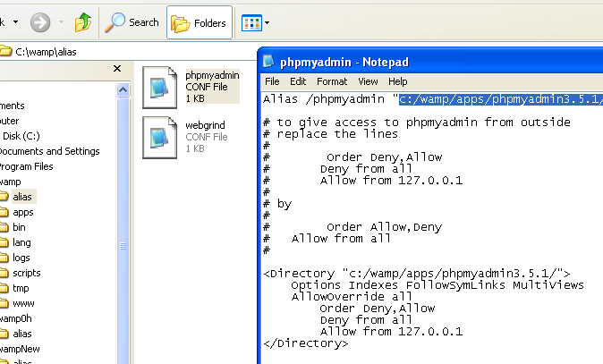603x364 pixels.
Task: Open the Forward history dropdown arrow
Action: coord(61,22)
